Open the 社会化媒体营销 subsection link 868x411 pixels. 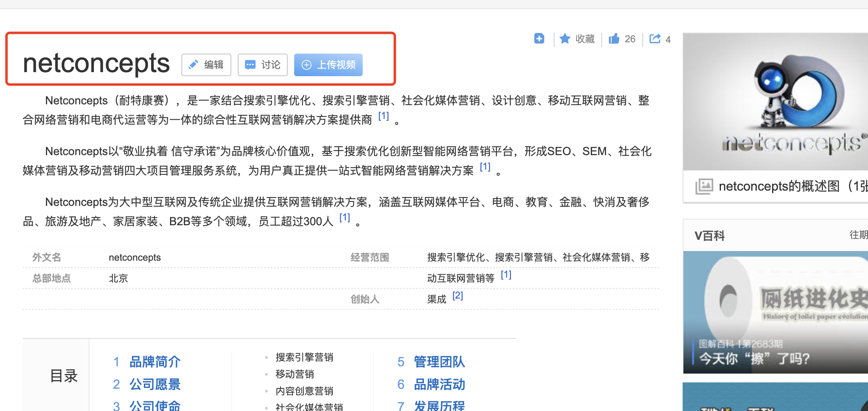[x=309, y=406]
